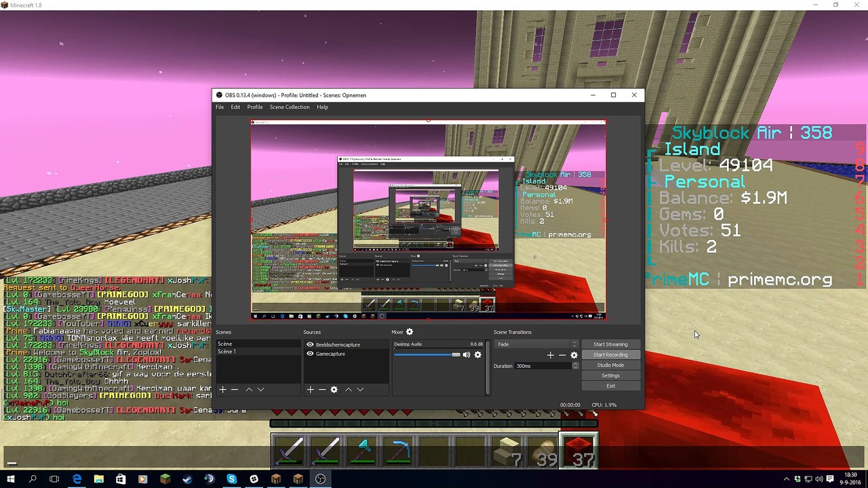Click the Mixer panel scrollbar
Viewport: 868px width, 488px height.
(488, 367)
